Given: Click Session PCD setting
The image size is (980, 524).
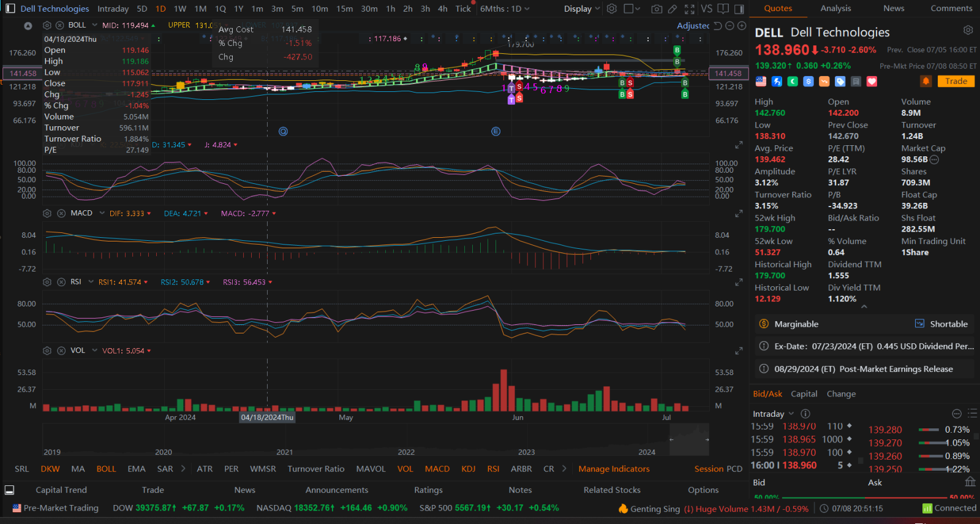Looking at the screenshot, I should tap(718, 469).
